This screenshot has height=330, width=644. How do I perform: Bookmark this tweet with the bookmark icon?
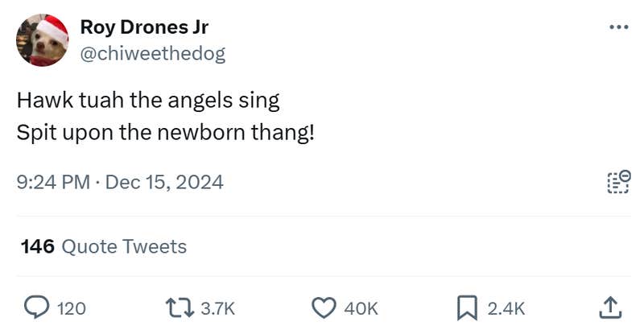point(468,307)
